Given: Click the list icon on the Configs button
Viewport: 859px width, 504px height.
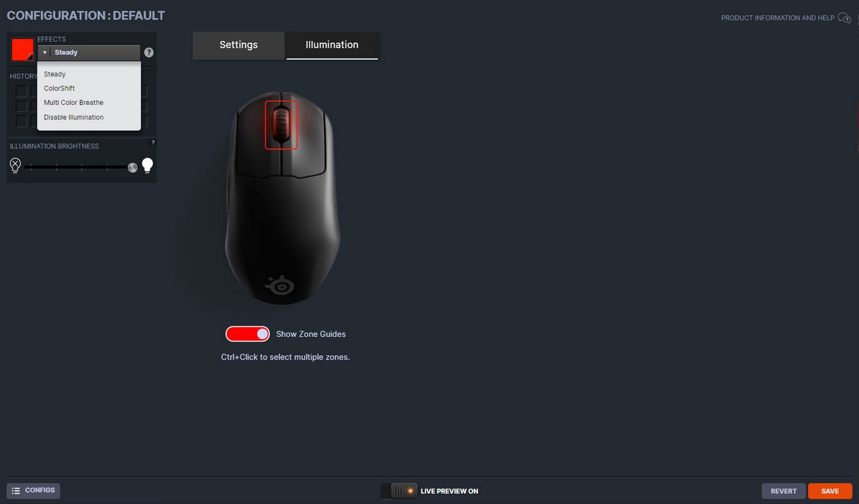Looking at the screenshot, I should (x=16, y=491).
